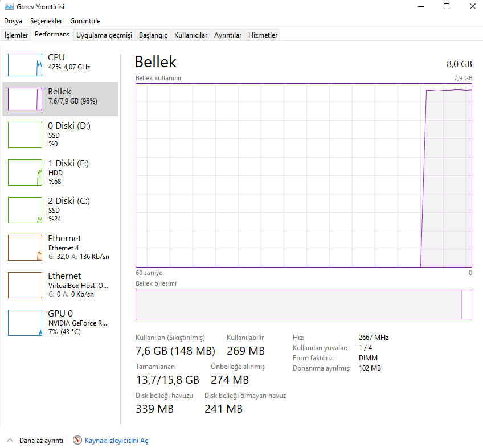Click the 8,0 GB total memory label

(x=459, y=64)
